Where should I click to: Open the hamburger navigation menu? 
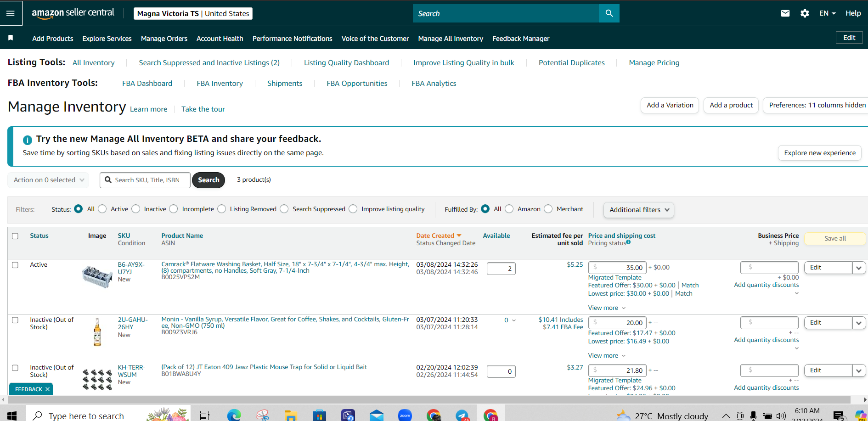[10, 13]
